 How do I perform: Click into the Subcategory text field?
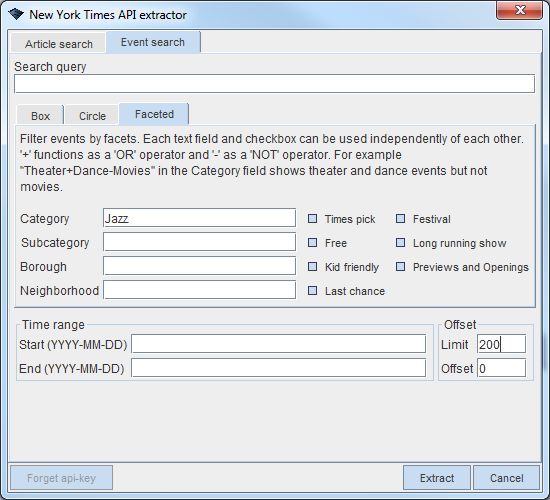[200, 242]
